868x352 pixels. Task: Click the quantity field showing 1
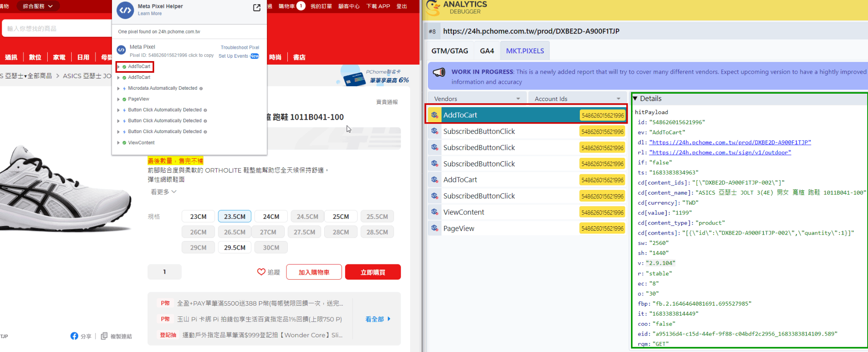pos(164,272)
